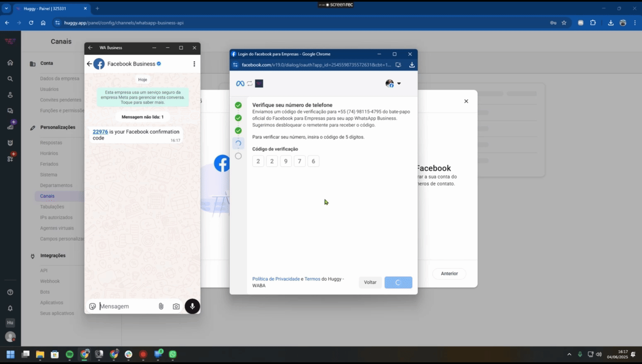Screen dimensions: 642x364
Task: Click the Mensagem text field
Action: 127,307
